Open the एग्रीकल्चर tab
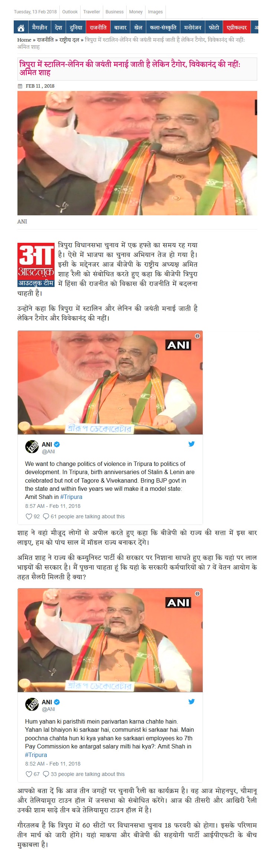Viewport: 278px width, 868px height. [237, 27]
